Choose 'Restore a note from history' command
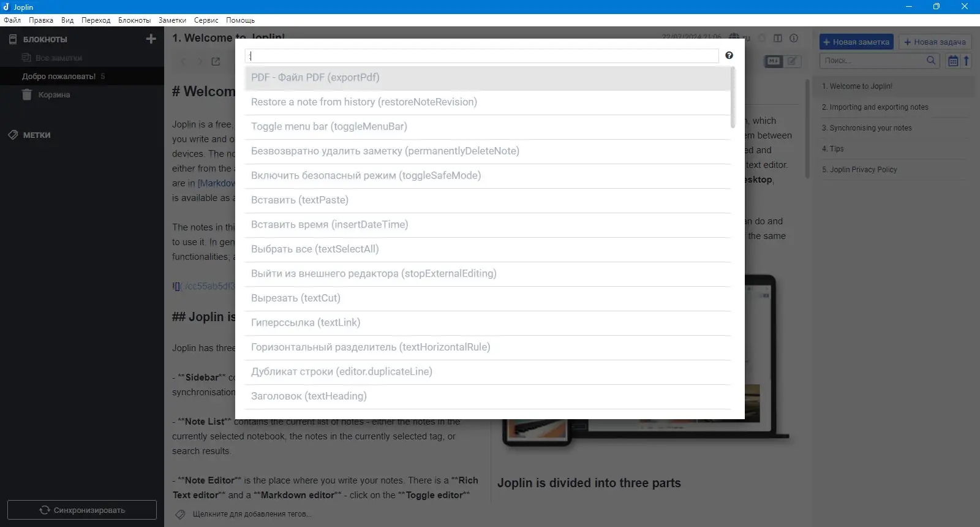980x527 pixels. (488, 102)
